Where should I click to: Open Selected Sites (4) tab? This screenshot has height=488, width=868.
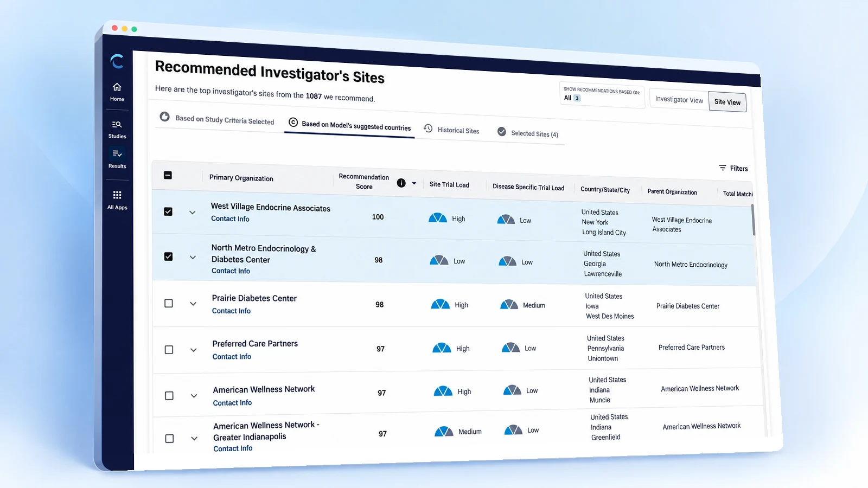528,133
